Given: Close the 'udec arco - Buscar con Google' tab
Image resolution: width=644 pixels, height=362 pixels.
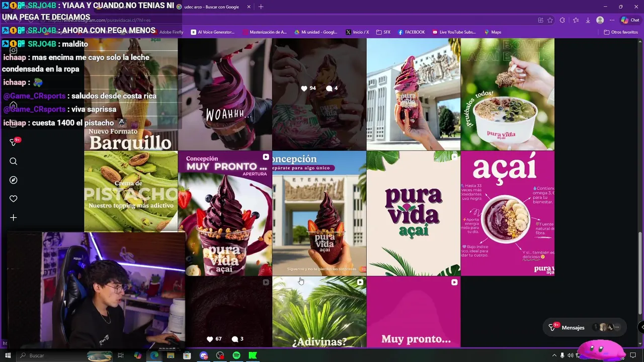Looking at the screenshot, I should pyautogui.click(x=249, y=7).
